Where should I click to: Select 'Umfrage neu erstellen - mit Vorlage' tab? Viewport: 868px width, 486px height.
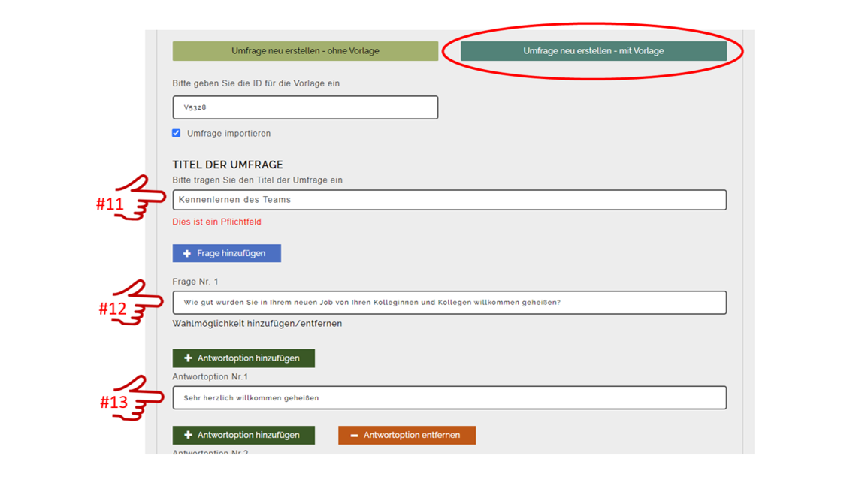tap(593, 51)
